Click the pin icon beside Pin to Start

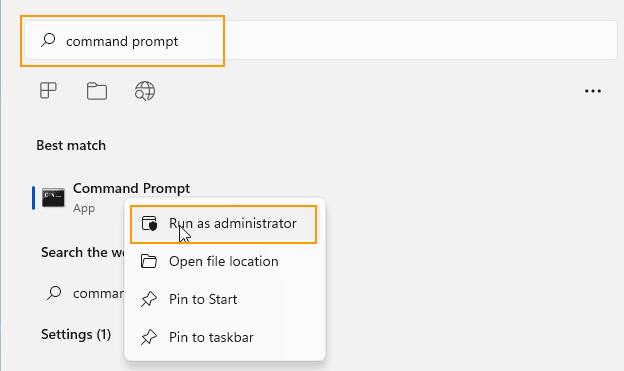[x=149, y=299]
